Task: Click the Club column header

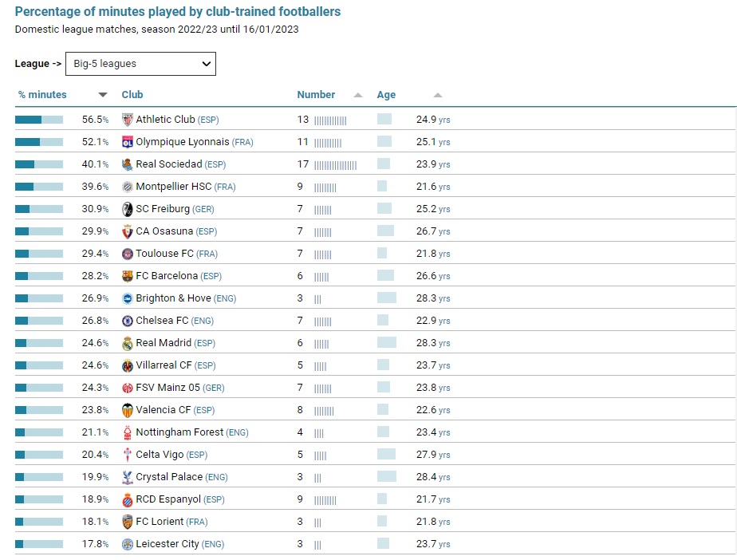Action: pyautogui.click(x=132, y=95)
